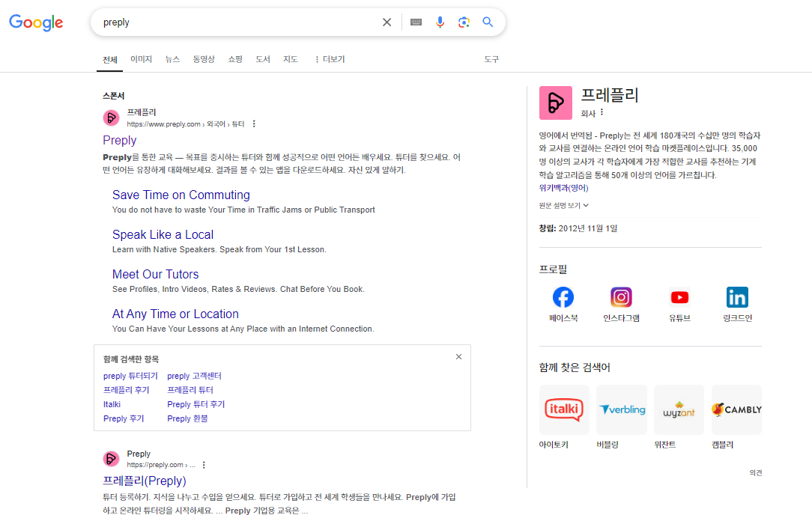
Task: Open the 지도 tab
Action: click(x=291, y=59)
